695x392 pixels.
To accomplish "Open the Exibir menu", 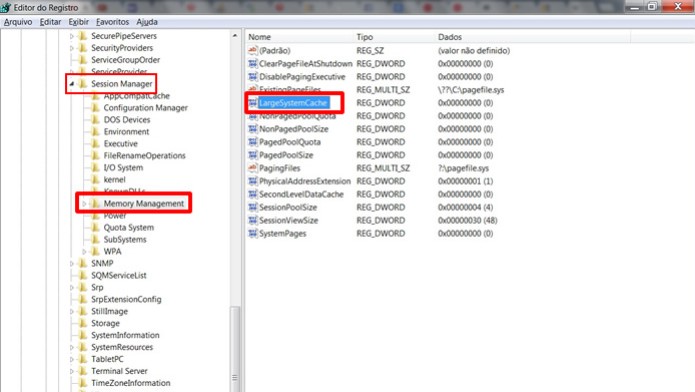I will click(x=78, y=22).
